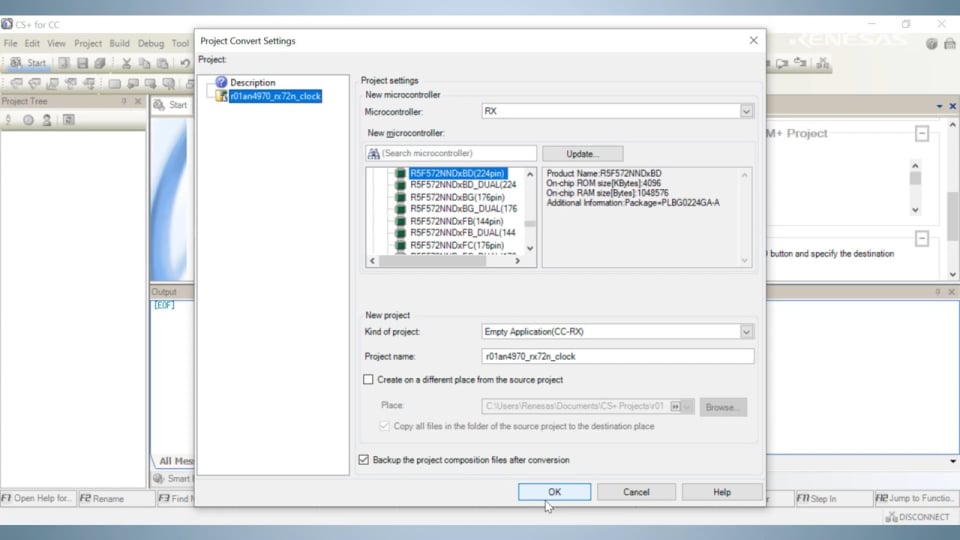Click the Cut scissors icon in toolbar

127,63
